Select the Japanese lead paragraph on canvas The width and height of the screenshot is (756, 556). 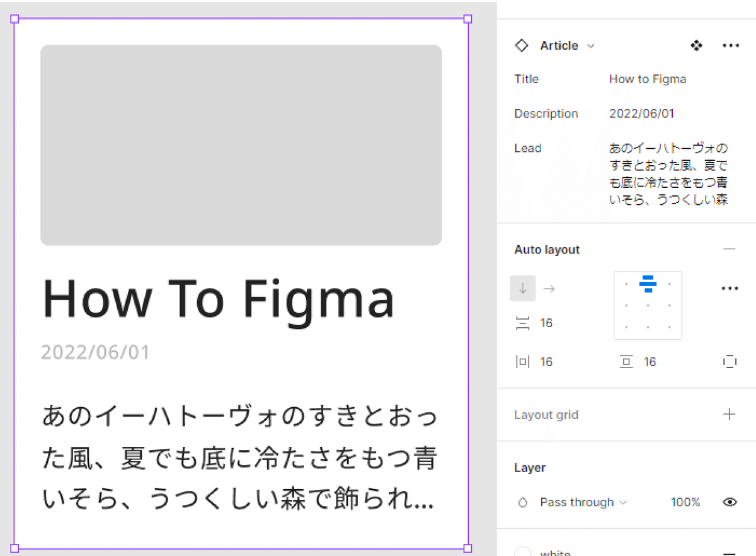[239, 458]
